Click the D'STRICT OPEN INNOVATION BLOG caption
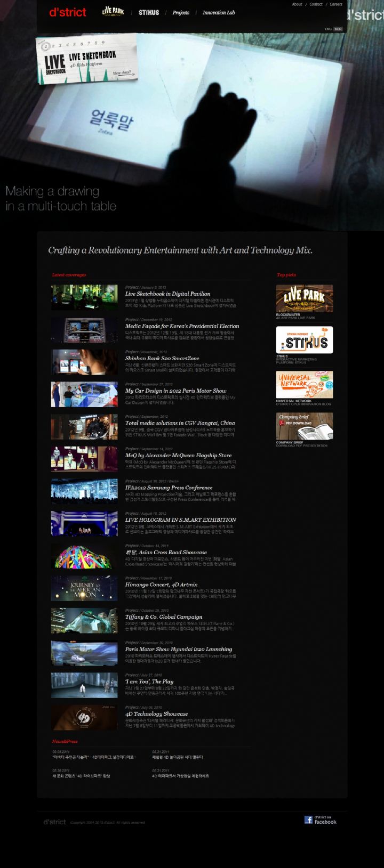This screenshot has height=868, width=384. click(x=303, y=404)
